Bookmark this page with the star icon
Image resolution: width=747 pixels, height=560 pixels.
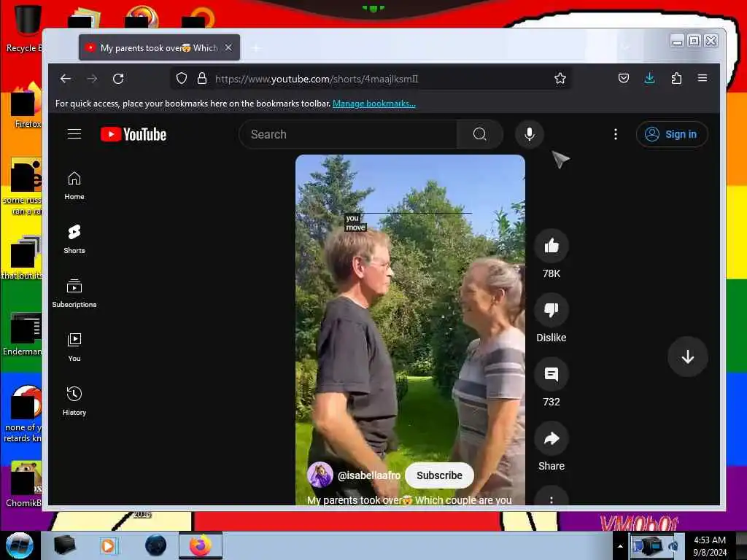point(560,79)
